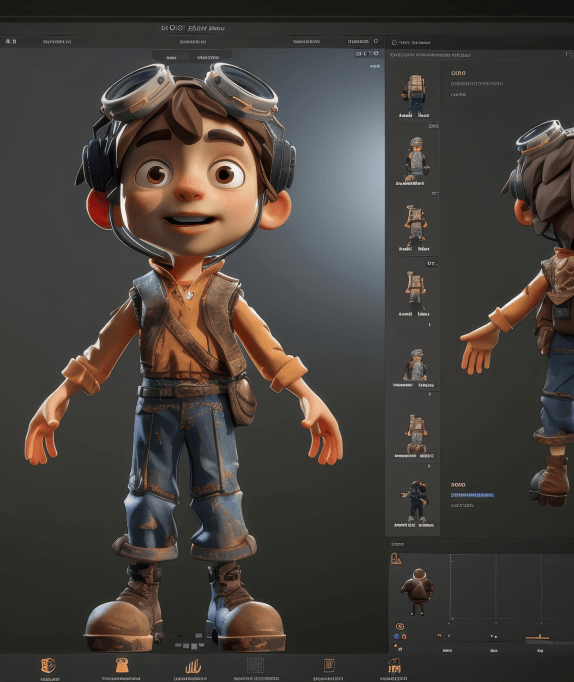Open the third menu label in the top bar
This screenshot has width=574, height=682.
pos(306,41)
